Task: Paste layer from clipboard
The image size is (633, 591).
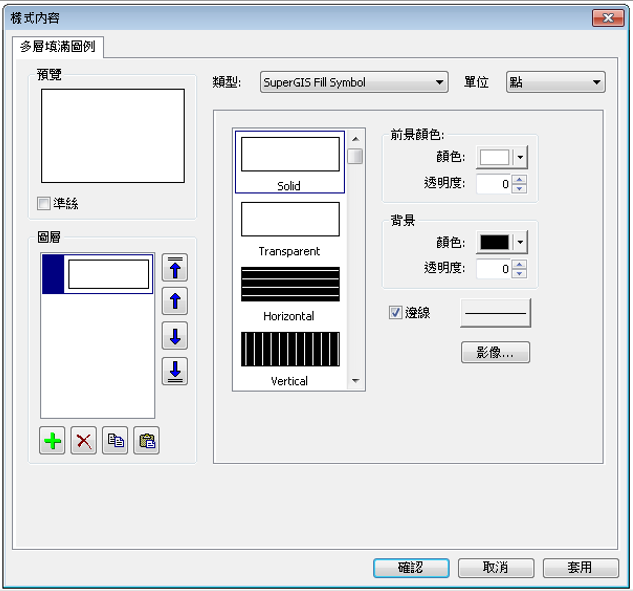Action: (147, 440)
